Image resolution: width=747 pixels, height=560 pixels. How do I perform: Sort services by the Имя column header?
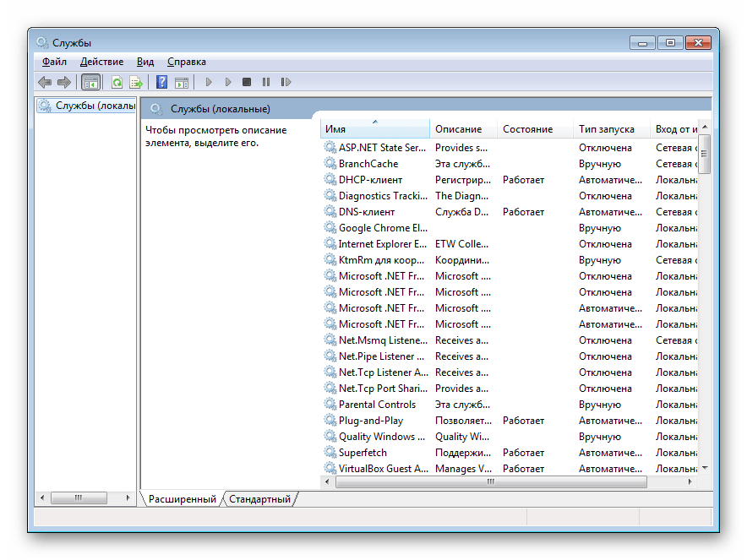coord(375,129)
